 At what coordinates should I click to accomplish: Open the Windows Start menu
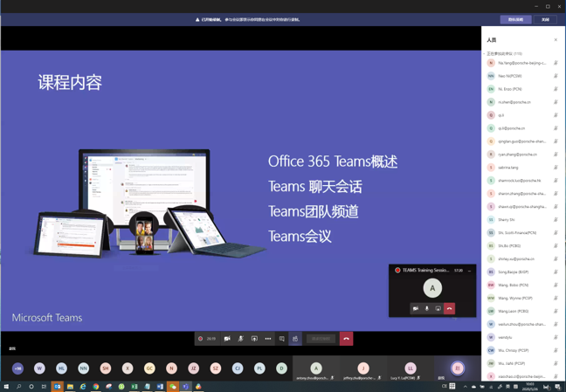tap(6, 387)
